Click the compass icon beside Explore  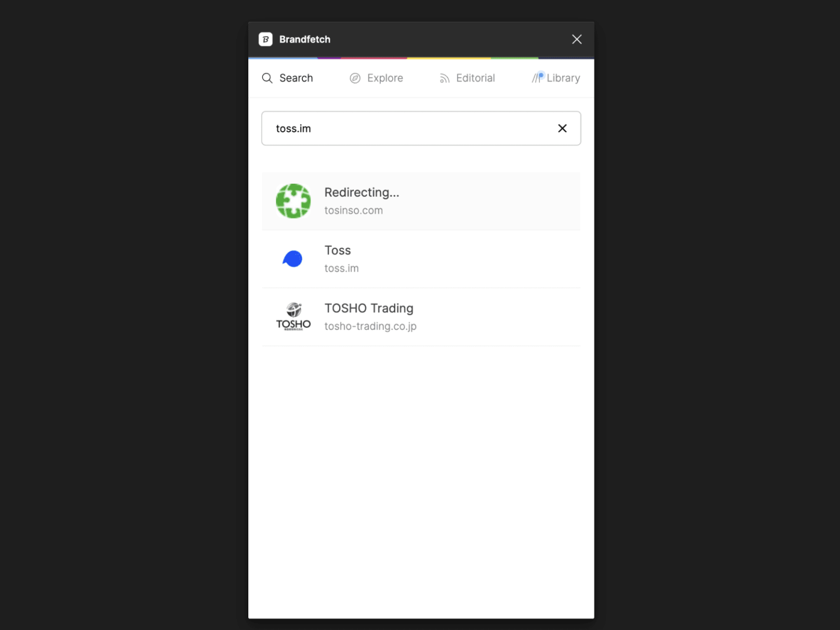tap(355, 78)
